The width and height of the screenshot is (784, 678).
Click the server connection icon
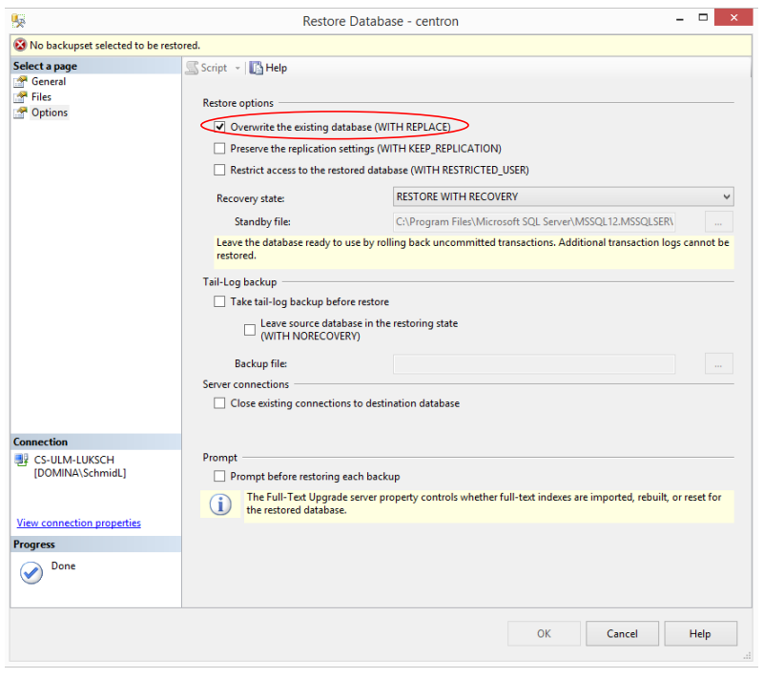[22, 460]
